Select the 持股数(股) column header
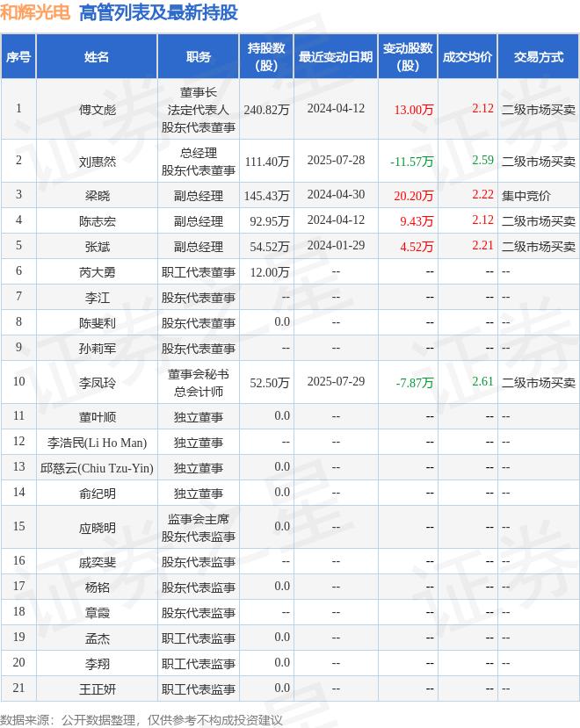This screenshot has width=580, height=728. pos(266,57)
